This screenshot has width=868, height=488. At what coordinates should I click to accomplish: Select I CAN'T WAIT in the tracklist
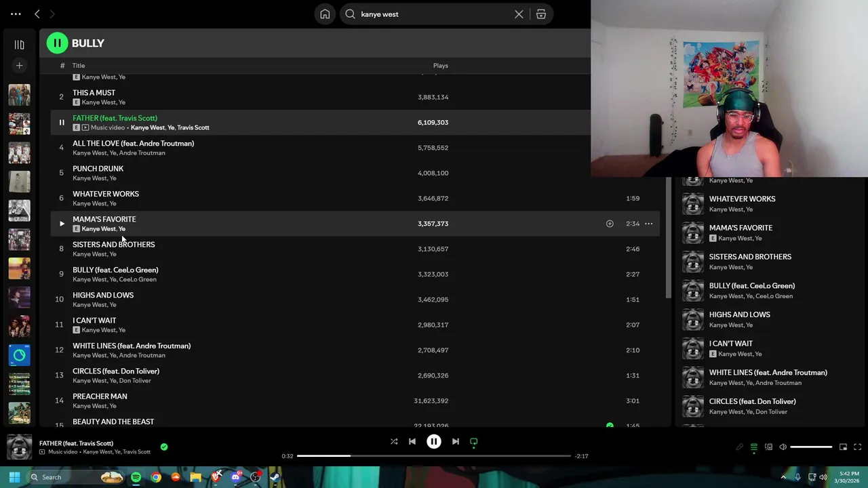tap(94, 321)
